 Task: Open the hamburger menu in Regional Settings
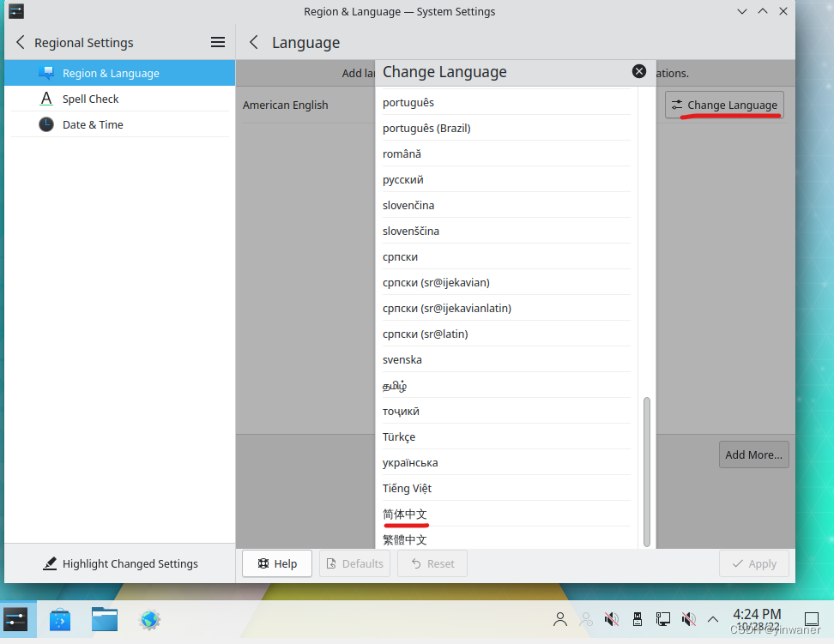click(218, 43)
